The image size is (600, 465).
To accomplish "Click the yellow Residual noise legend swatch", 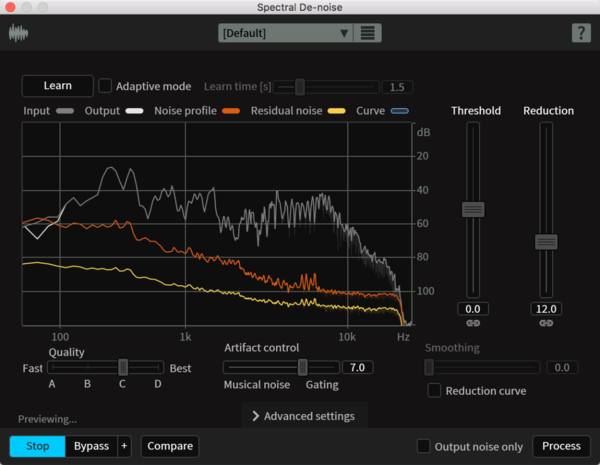I will [x=337, y=111].
